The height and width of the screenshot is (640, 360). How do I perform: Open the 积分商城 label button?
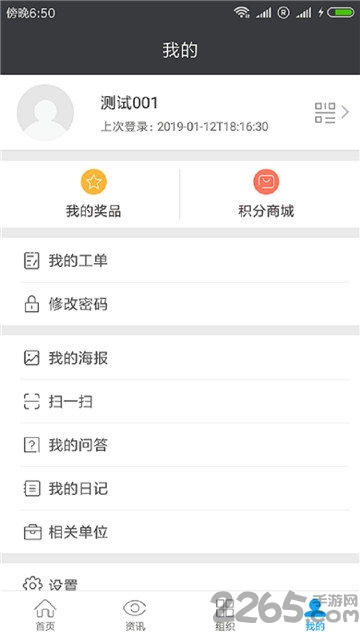(266, 211)
